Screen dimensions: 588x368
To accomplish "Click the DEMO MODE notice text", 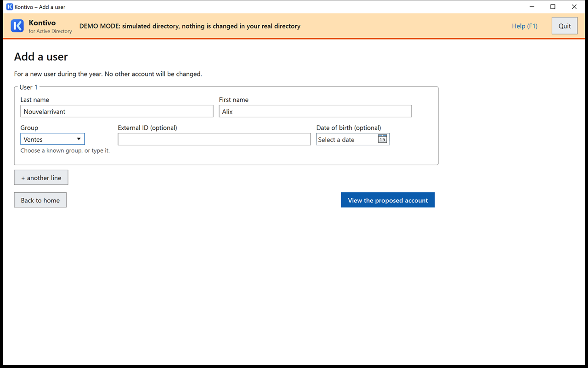I will click(190, 26).
